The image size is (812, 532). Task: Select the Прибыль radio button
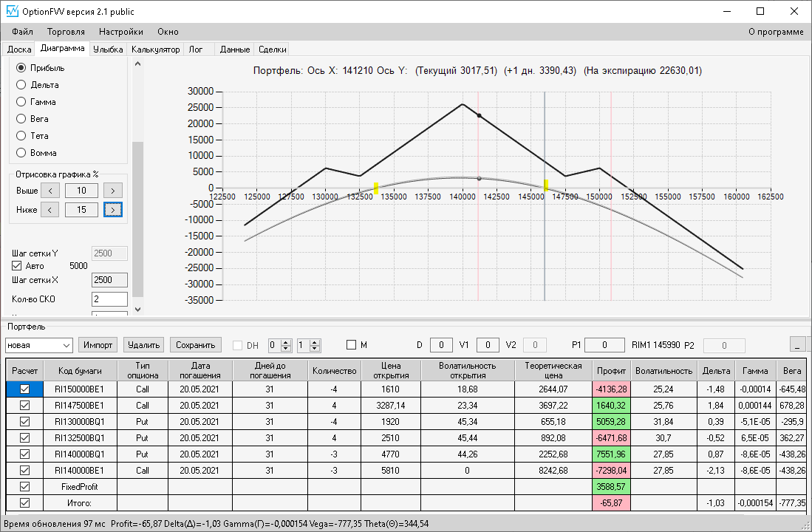click(x=21, y=68)
